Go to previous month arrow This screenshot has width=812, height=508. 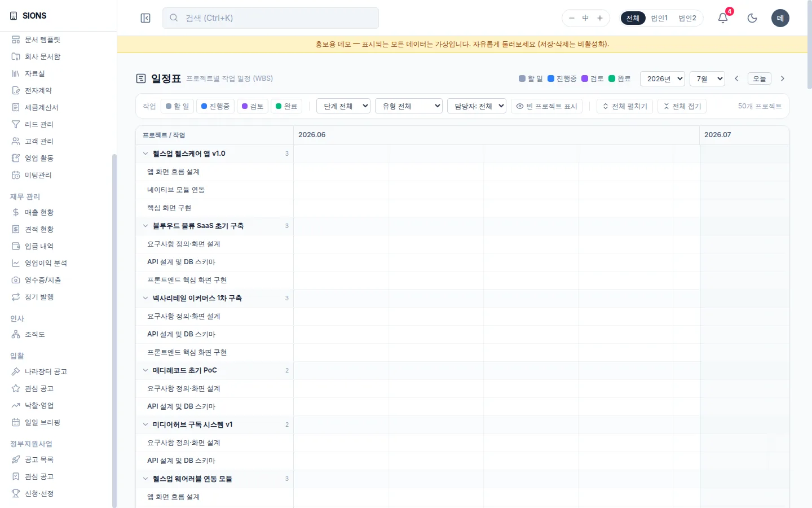point(736,78)
